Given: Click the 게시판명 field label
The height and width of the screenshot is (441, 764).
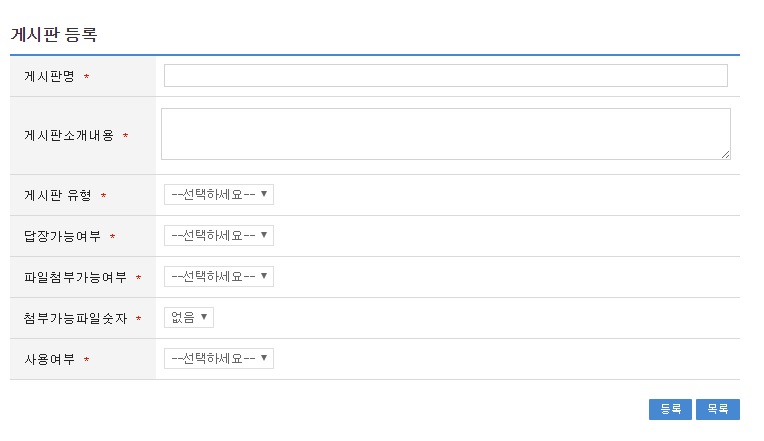Looking at the screenshot, I should click(49, 77).
